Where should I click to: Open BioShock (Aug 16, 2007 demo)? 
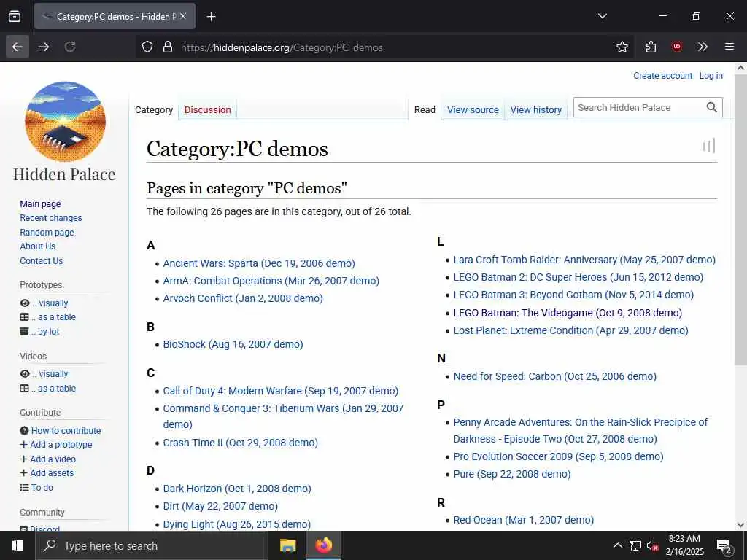tap(233, 344)
